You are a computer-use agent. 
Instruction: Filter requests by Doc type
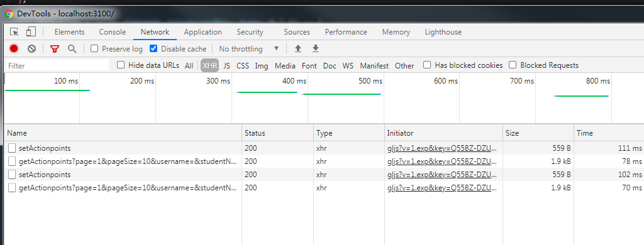click(330, 66)
